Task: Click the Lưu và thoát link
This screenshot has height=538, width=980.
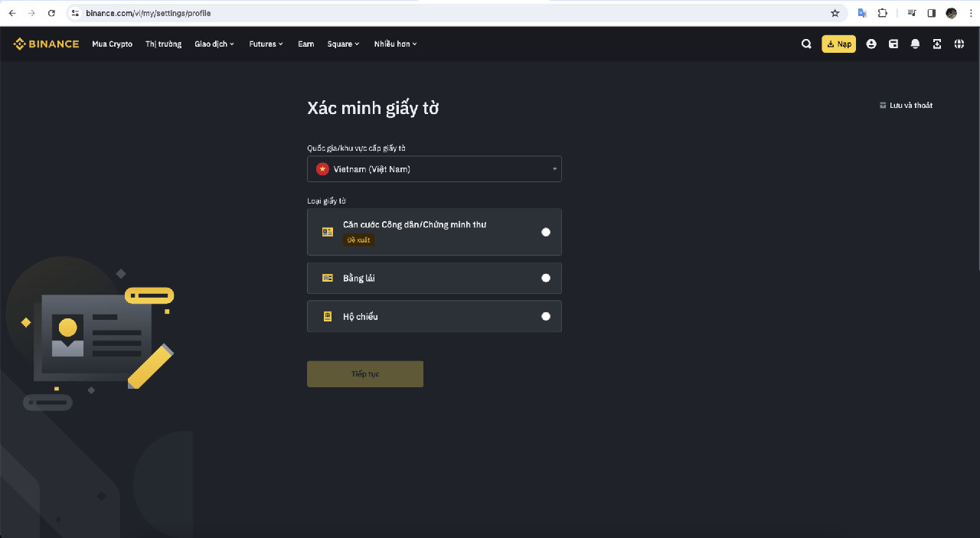Action: click(906, 106)
